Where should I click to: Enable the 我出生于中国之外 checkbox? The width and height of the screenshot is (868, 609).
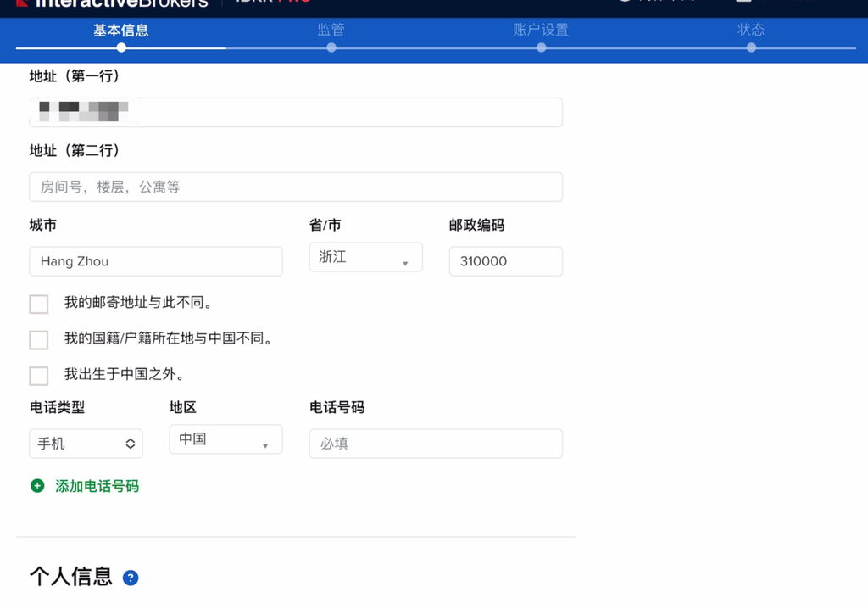click(39, 375)
